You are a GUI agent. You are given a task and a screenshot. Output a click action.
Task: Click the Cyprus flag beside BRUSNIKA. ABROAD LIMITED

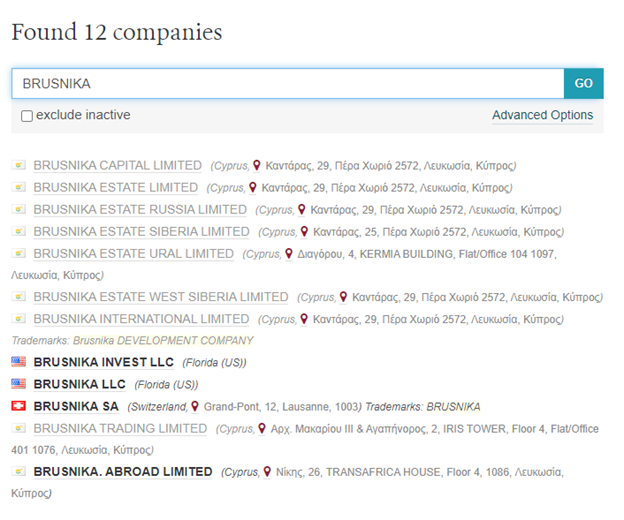[18, 472]
